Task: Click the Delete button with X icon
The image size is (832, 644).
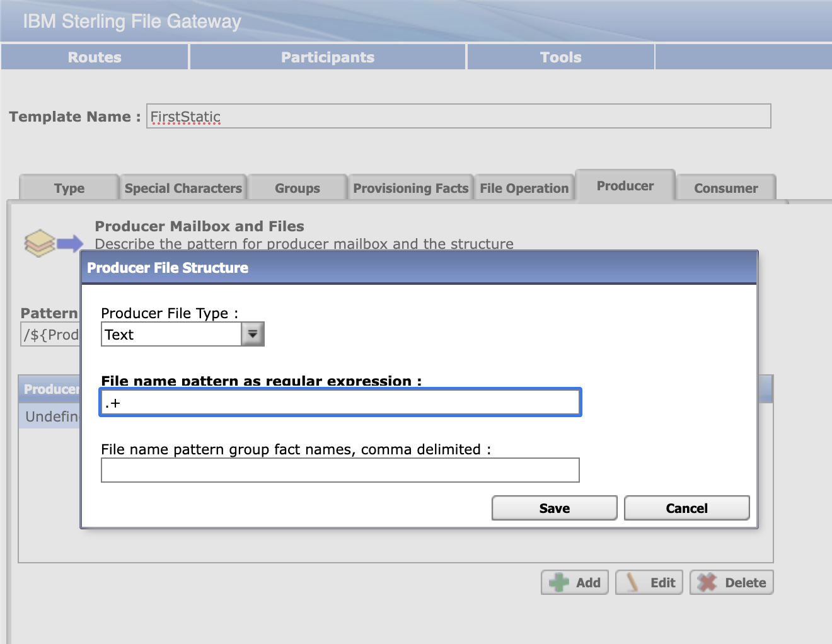Action: [732, 582]
